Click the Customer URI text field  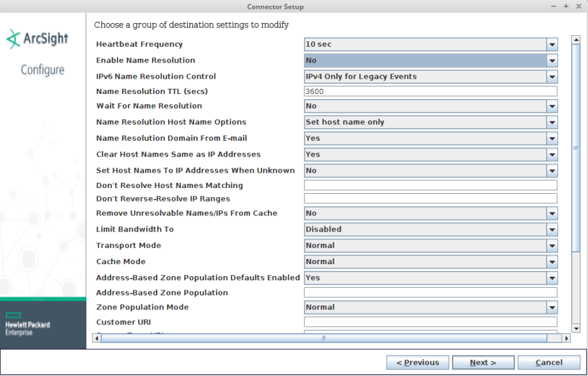(430, 322)
